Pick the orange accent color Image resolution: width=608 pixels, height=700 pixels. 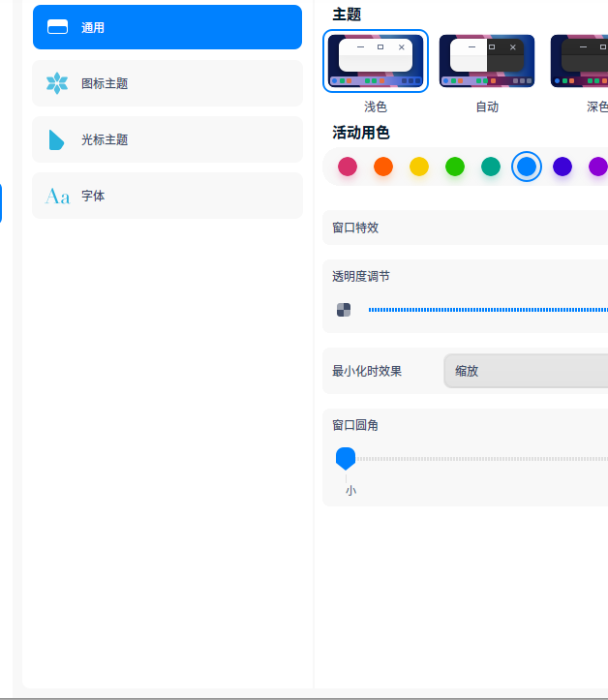383,167
